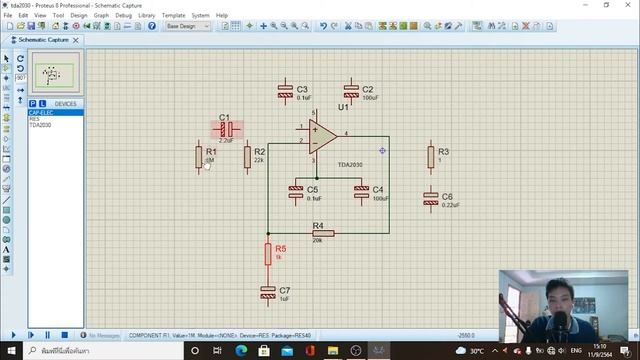Select resistor R4 in feedback path

click(x=323, y=233)
